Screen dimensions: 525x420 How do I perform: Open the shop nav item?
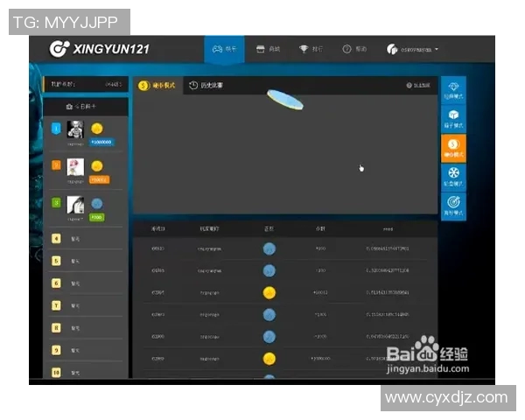coord(268,49)
